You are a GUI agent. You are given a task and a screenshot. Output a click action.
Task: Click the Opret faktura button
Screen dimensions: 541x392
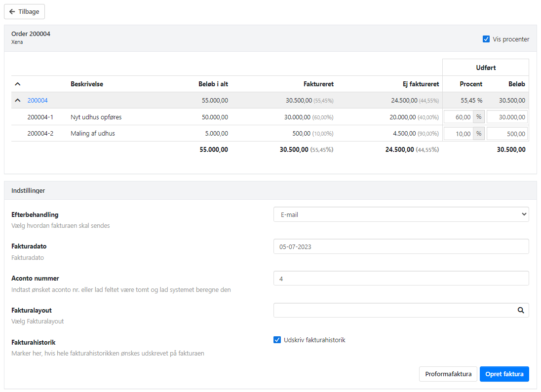(504, 374)
